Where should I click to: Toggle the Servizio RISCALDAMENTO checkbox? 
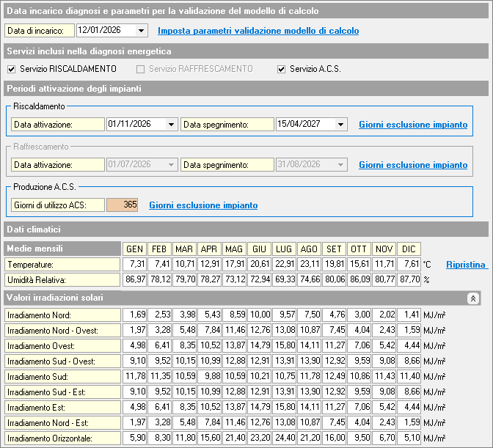[x=11, y=69]
